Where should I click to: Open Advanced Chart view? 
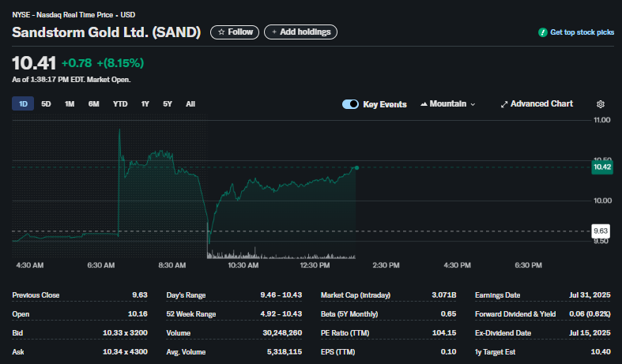537,104
